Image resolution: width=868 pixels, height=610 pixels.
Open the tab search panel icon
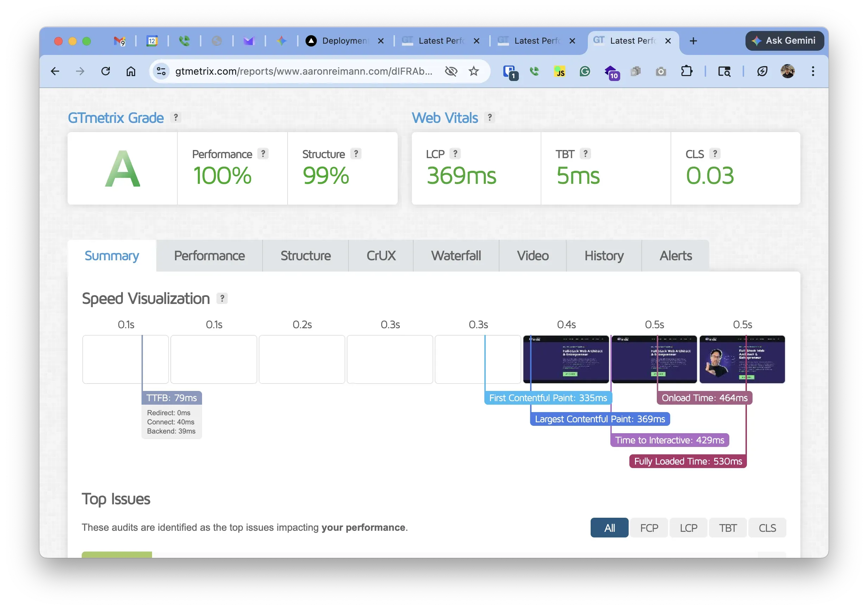point(724,71)
